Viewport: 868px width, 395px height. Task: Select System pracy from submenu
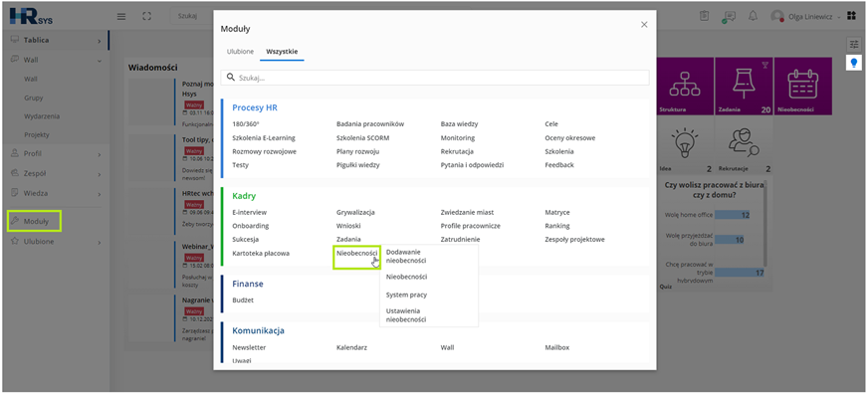[406, 295]
